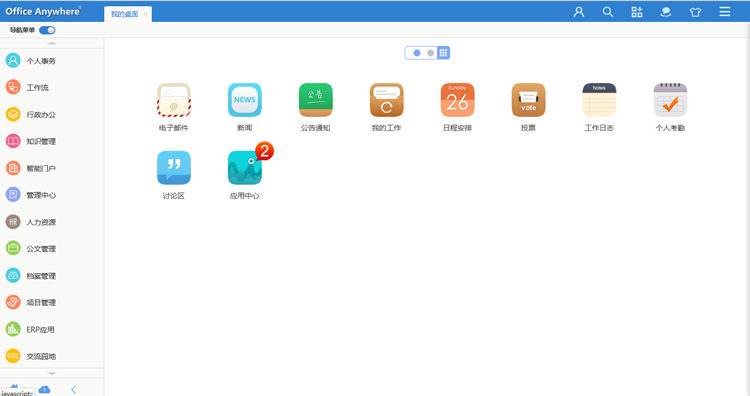The height and width of the screenshot is (396, 750).
Task: Open the 应用中心 app center icon
Action: (x=244, y=168)
